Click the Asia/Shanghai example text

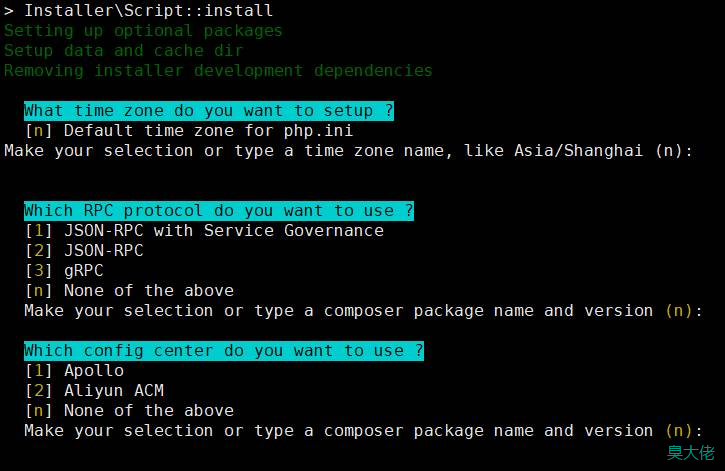(x=579, y=151)
